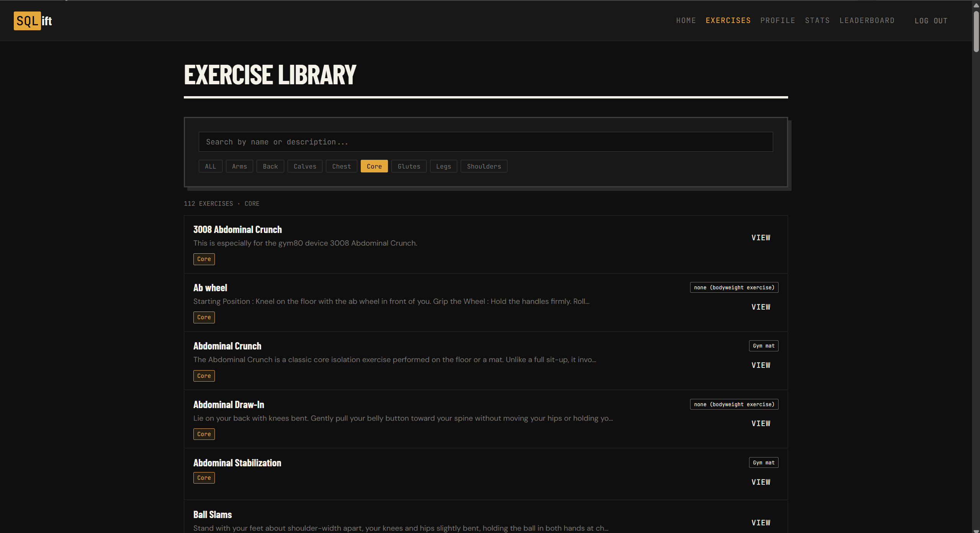Click the page vertical scrollbar thumb
This screenshot has height=533, width=980.
[976, 31]
